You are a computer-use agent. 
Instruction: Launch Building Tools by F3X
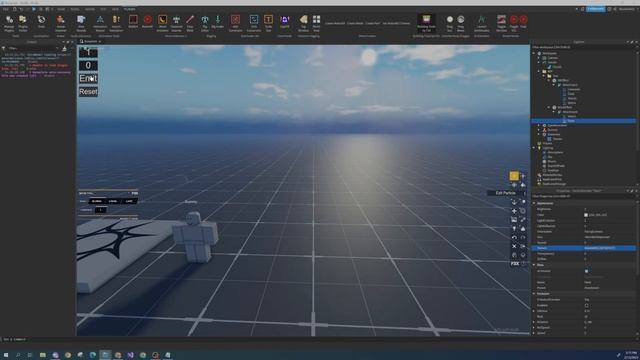point(426,23)
